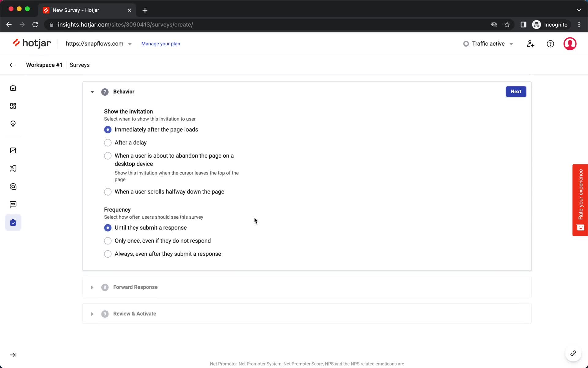The width and height of the screenshot is (588, 368).
Task: Open the Feedback speech bubble icon
Action: (x=13, y=204)
